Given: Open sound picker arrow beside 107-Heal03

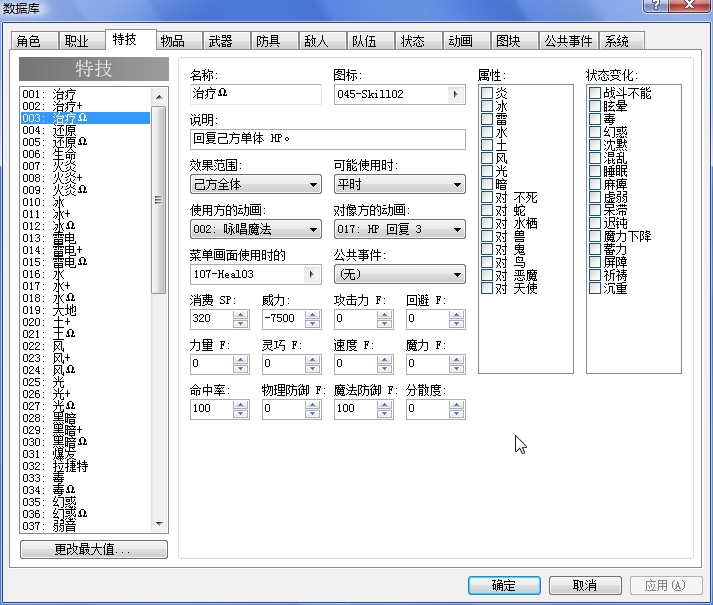Looking at the screenshot, I should click(311, 274).
